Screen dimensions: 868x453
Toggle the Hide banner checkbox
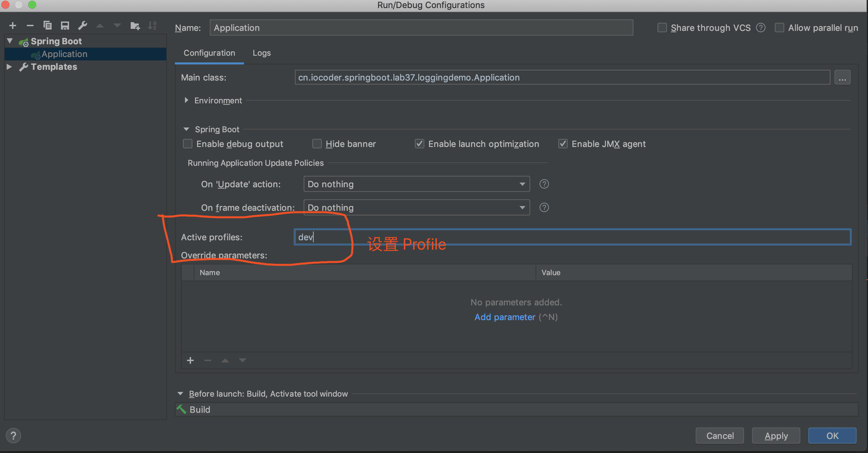point(317,144)
